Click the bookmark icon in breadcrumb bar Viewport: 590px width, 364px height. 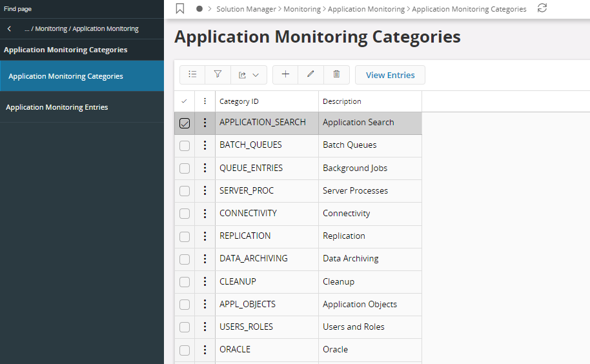tap(180, 9)
